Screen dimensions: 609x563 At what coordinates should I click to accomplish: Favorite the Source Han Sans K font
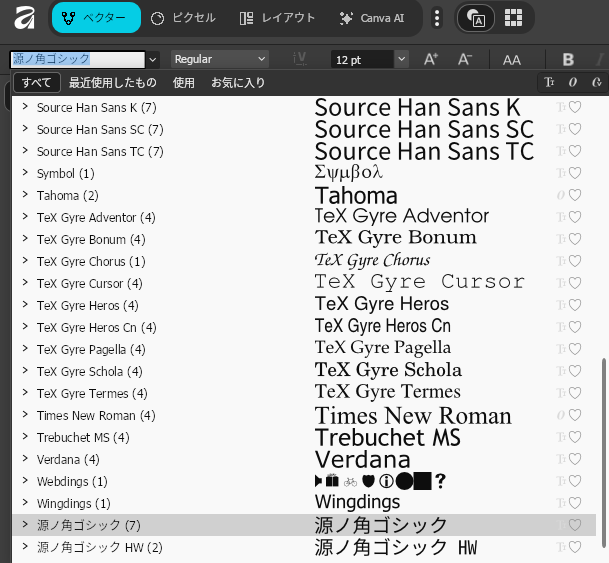click(575, 107)
